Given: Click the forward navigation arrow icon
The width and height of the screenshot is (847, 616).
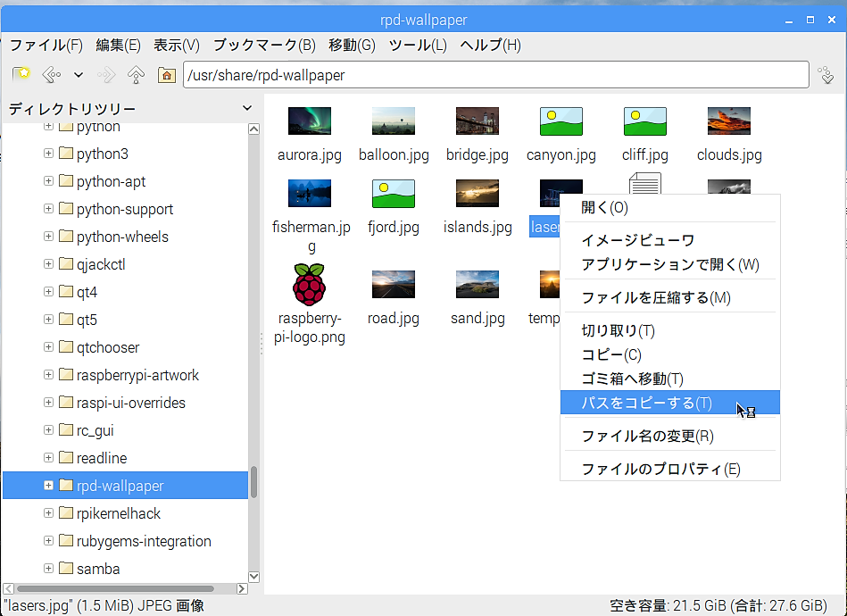Looking at the screenshot, I should pos(106,75).
